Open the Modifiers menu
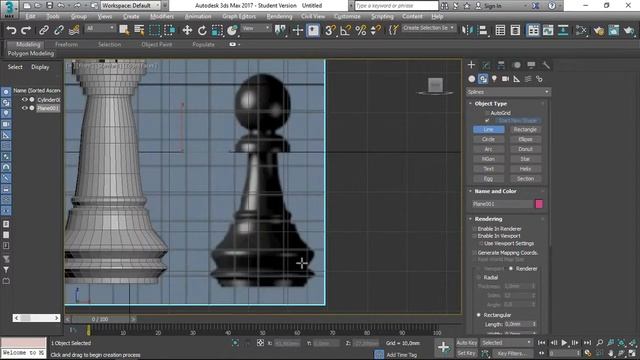 click(162, 17)
